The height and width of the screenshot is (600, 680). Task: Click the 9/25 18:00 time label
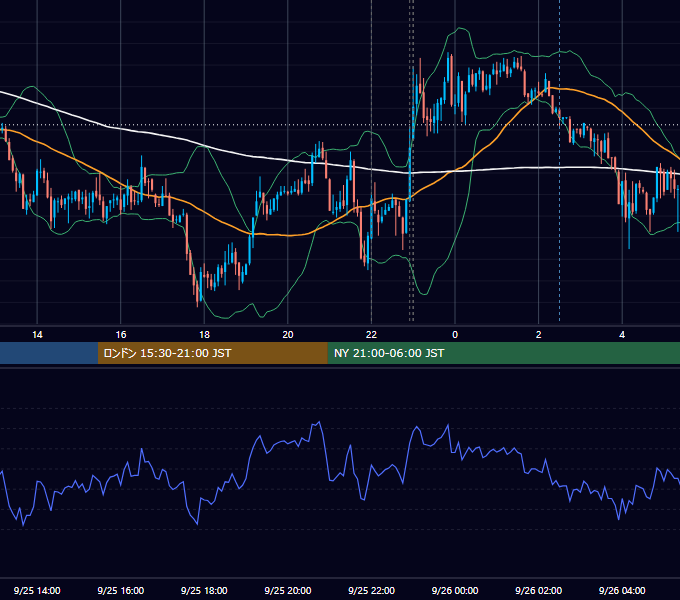(204, 590)
